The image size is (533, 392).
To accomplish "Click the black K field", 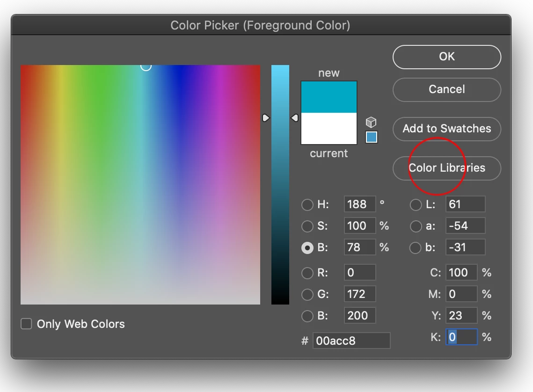I will [x=461, y=337].
